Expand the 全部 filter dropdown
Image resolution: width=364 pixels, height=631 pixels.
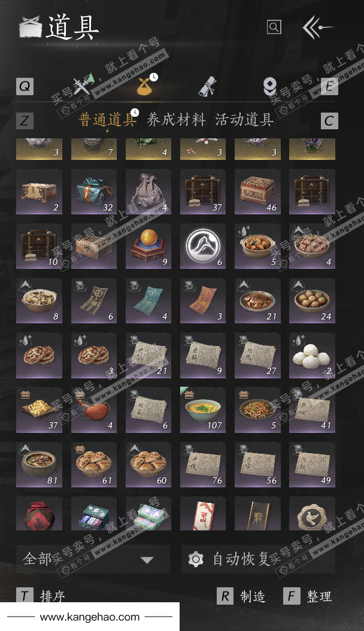click(93, 559)
